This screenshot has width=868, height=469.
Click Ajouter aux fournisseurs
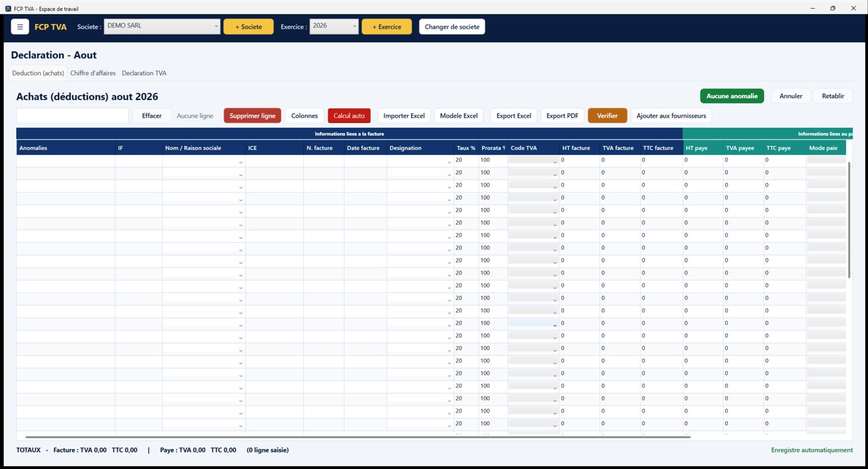[671, 116]
